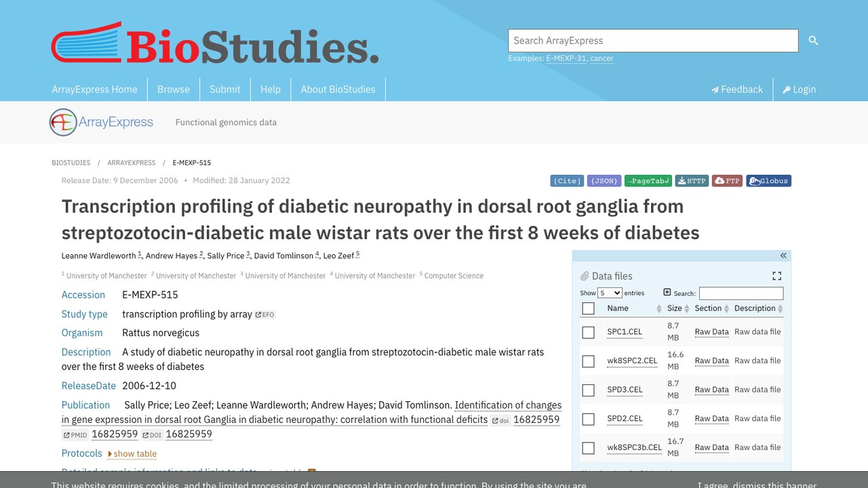Open the show entries dropdown
Viewport: 868px width, 488px height.
610,293
